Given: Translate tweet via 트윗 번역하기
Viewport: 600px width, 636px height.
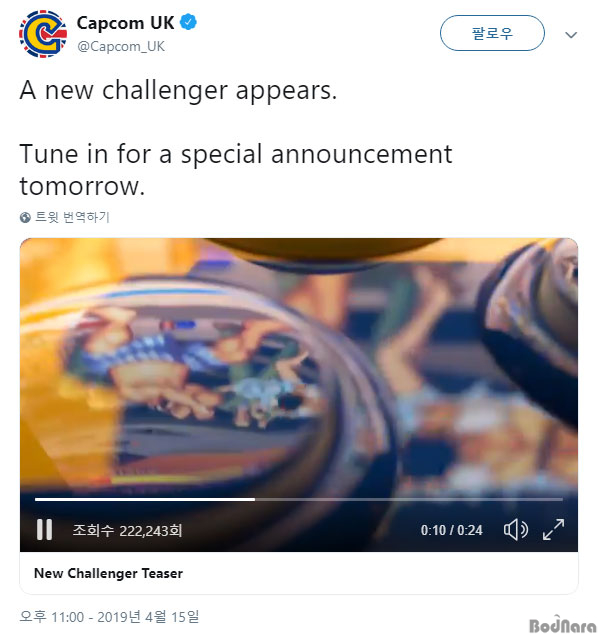Looking at the screenshot, I should coord(72,217).
